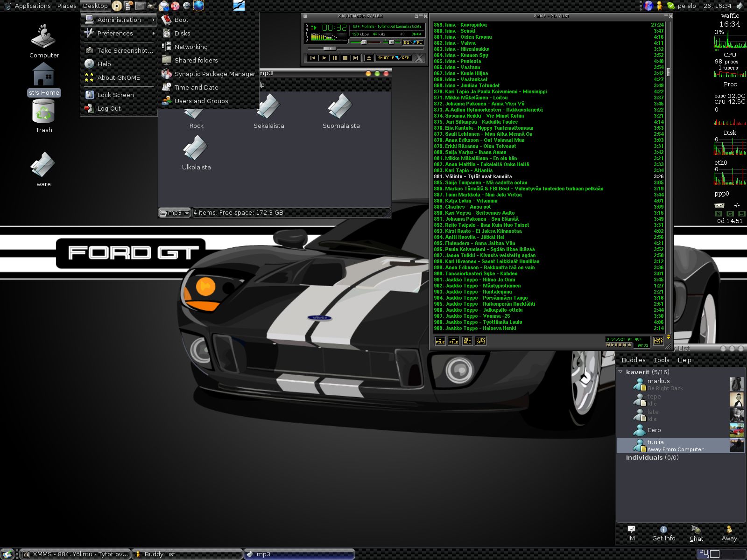Open Users and Groups from the submenu
The width and height of the screenshot is (747, 560).
point(208,101)
